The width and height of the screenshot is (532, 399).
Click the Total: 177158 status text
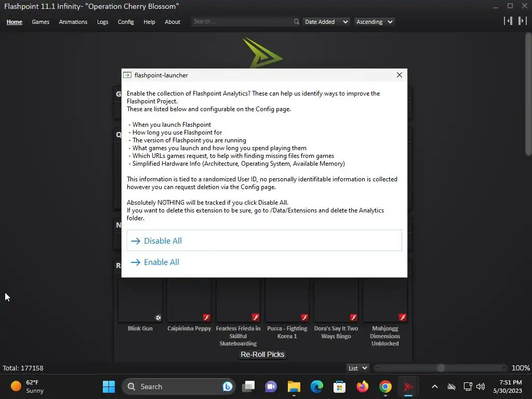pyautogui.click(x=23, y=368)
